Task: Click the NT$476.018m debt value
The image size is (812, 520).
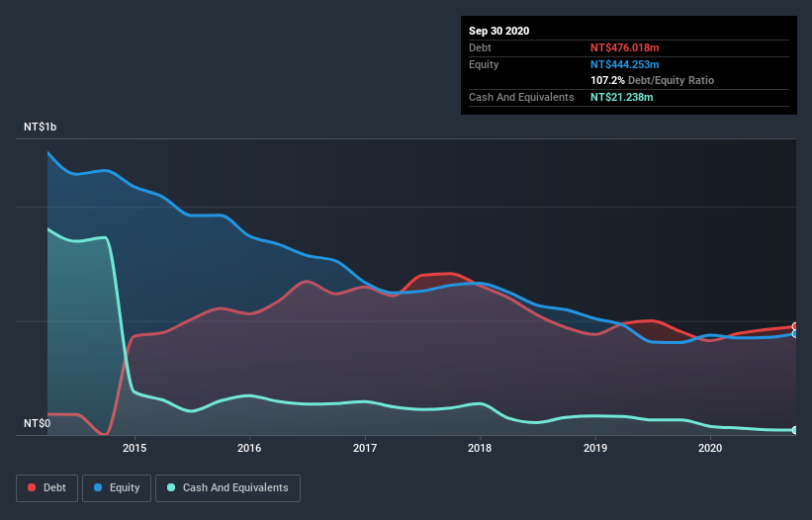Action: tap(624, 47)
